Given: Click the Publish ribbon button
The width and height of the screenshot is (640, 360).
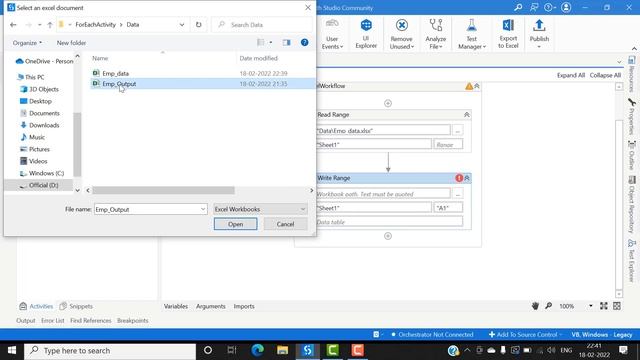Looking at the screenshot, I should tap(539, 34).
